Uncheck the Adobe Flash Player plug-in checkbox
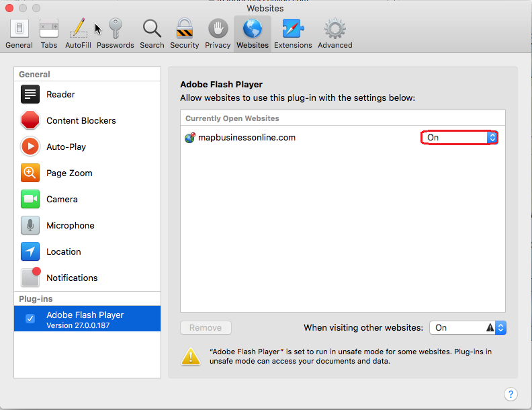This screenshot has height=410, width=532. coord(30,319)
